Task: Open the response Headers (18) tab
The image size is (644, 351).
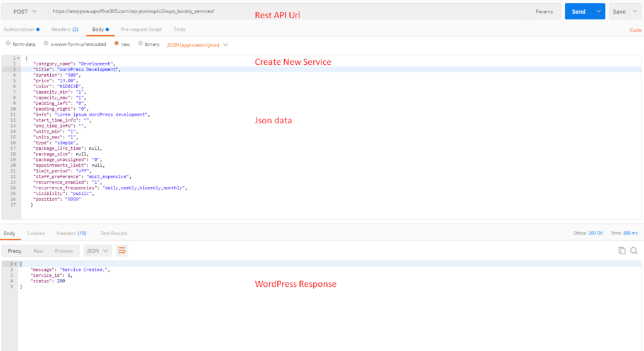Action: (x=72, y=233)
